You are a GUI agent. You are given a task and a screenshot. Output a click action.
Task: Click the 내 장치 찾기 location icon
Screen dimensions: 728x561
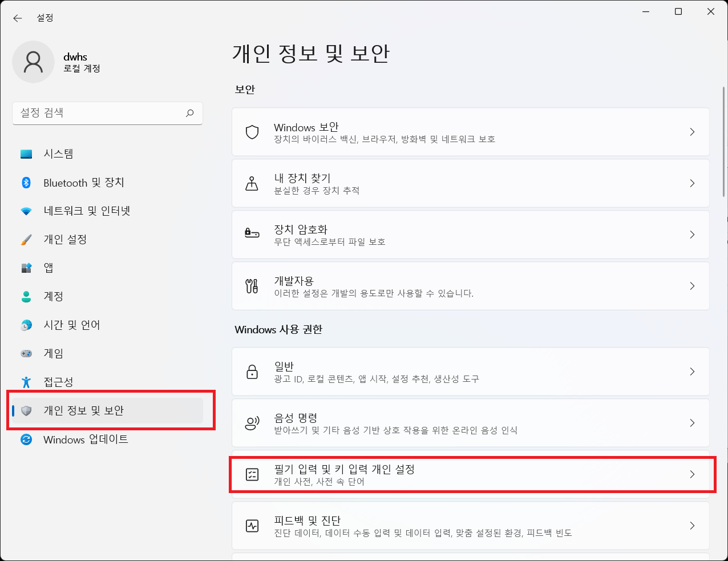coord(252,183)
